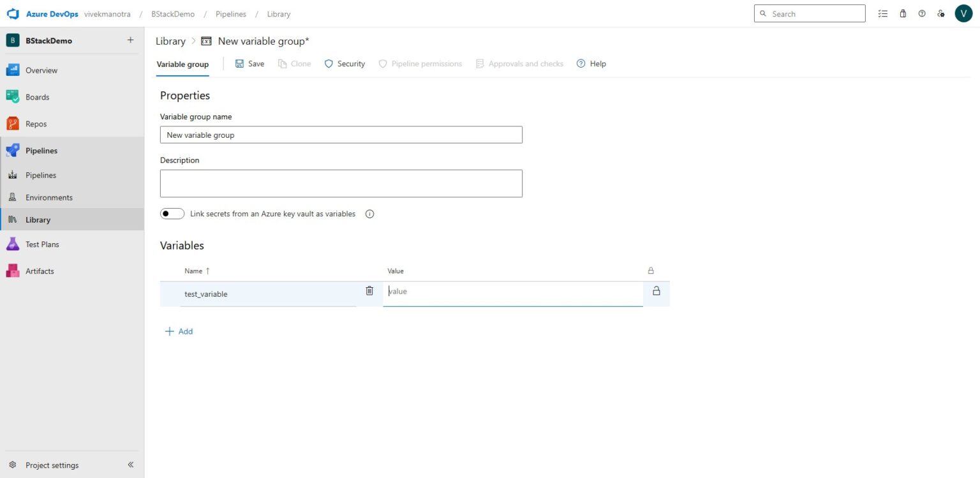Viewport: 980px width, 478px height.
Task: Delete the test_variable row with trash icon
Action: [x=369, y=291]
